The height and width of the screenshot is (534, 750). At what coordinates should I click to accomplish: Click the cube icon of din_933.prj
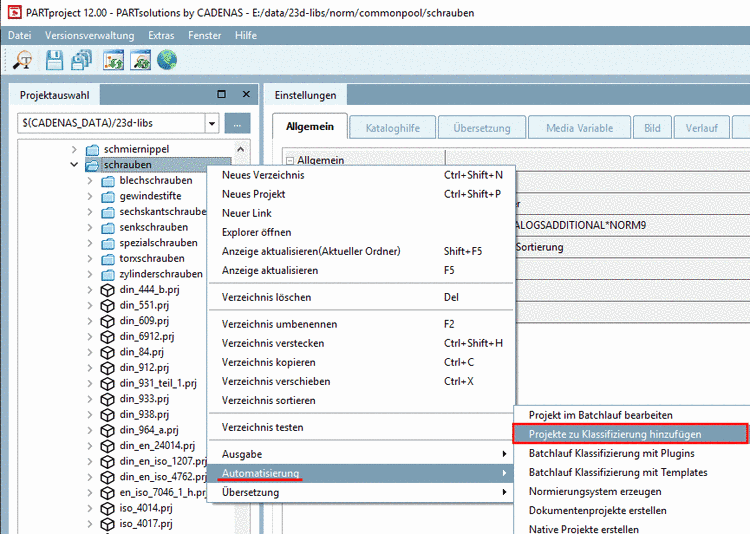pos(108,399)
